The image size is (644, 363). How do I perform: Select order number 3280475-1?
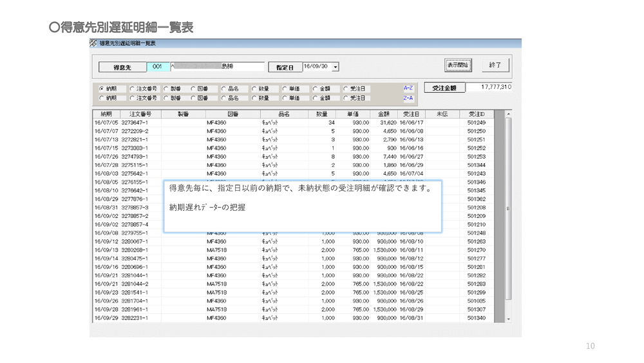pos(135,259)
